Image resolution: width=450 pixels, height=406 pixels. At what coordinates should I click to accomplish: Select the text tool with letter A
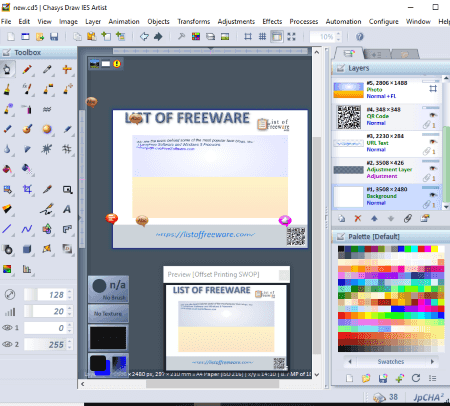click(67, 209)
